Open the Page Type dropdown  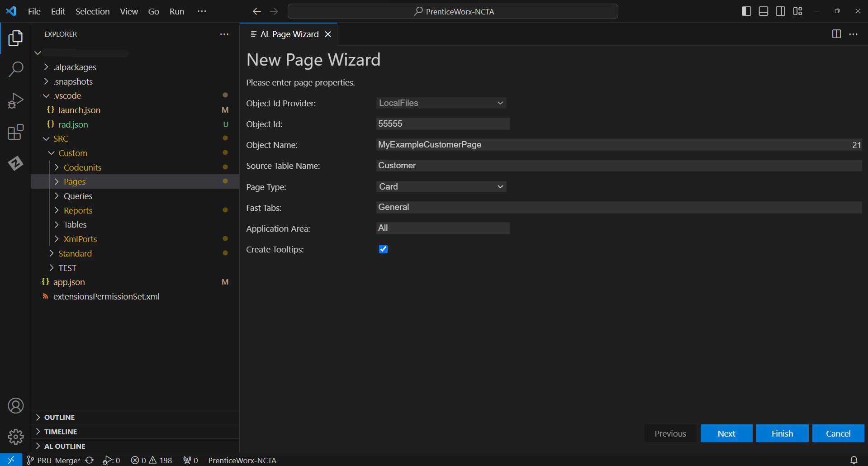coord(441,187)
